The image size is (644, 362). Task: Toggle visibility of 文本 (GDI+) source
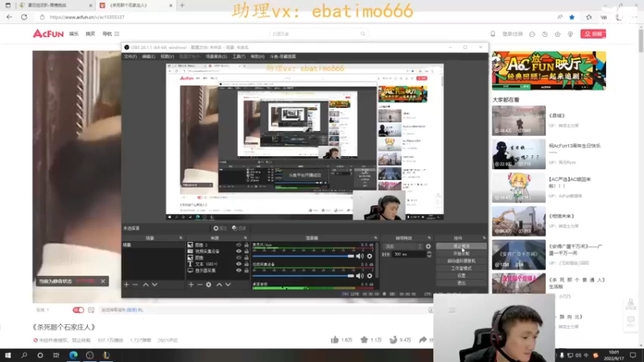point(238,264)
